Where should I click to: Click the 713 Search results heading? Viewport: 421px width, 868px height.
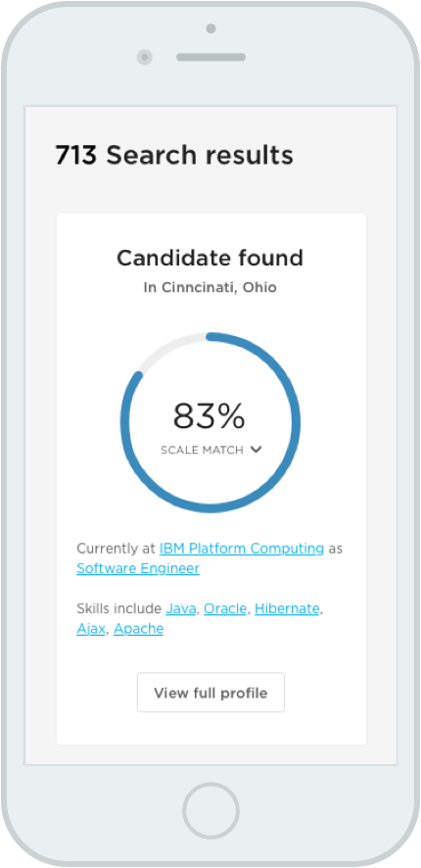pos(174,155)
